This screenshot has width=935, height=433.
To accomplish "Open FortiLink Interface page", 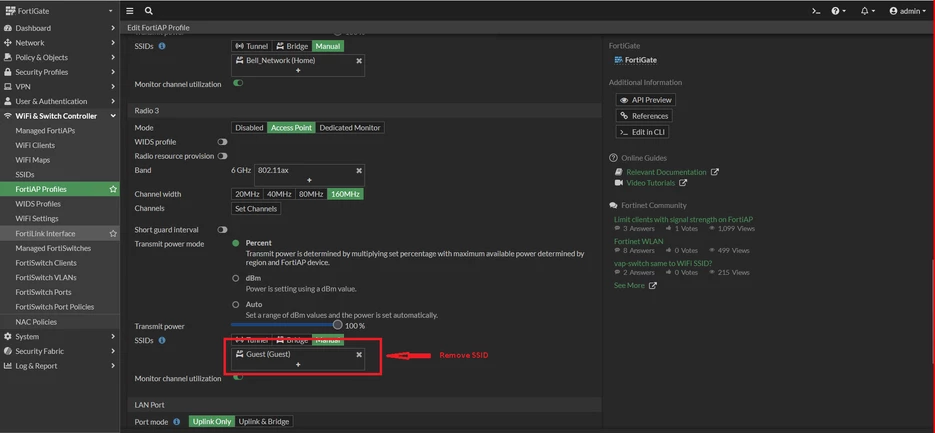I will tap(45, 234).
